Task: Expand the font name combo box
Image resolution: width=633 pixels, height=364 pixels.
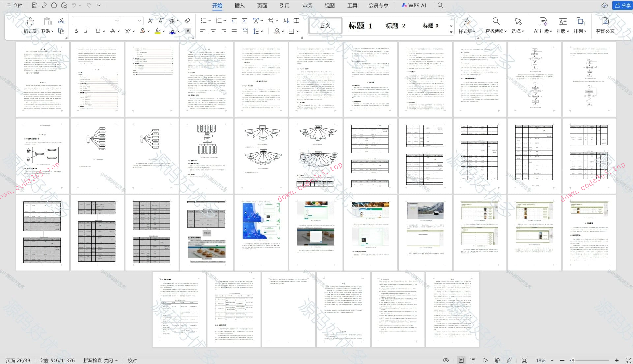Action: (x=117, y=21)
